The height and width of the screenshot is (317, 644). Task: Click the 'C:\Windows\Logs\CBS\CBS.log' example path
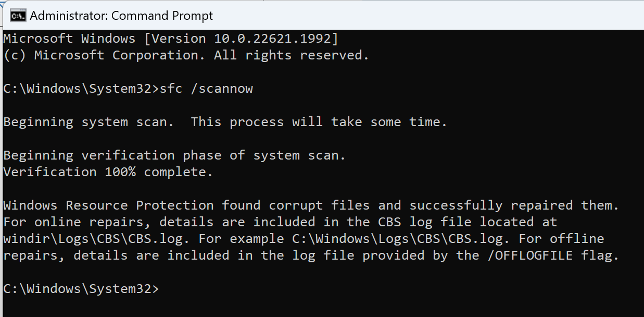(x=397, y=239)
